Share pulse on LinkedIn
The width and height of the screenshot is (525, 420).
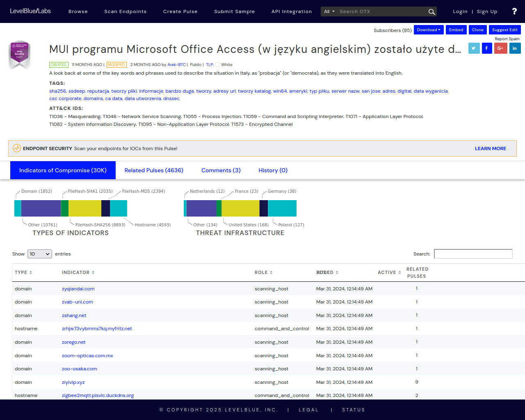tap(515, 48)
